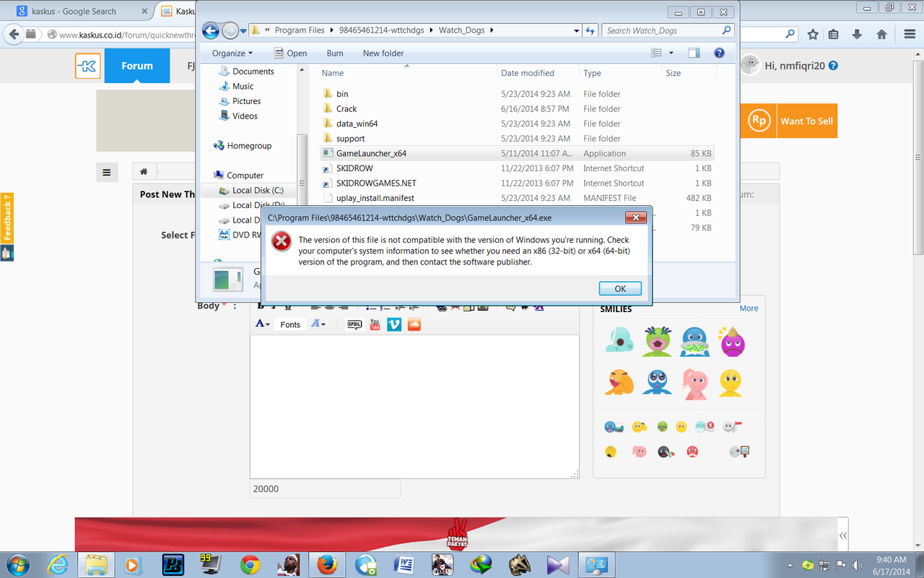Open Microsoft Word from the taskbar
The width and height of the screenshot is (924, 578).
tap(404, 565)
